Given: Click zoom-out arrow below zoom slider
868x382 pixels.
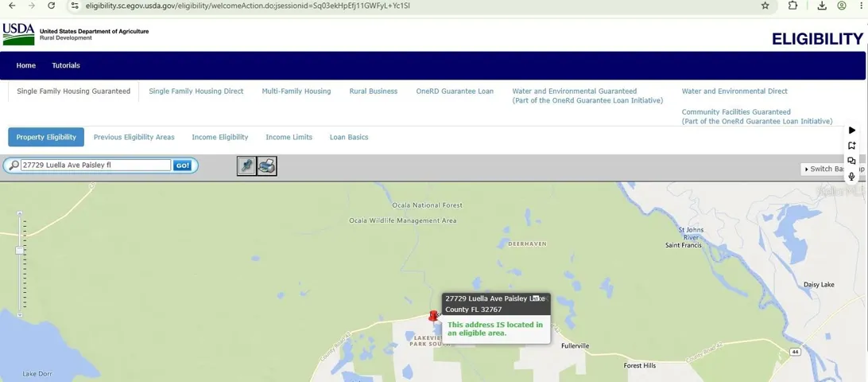Looking at the screenshot, I should [20, 314].
